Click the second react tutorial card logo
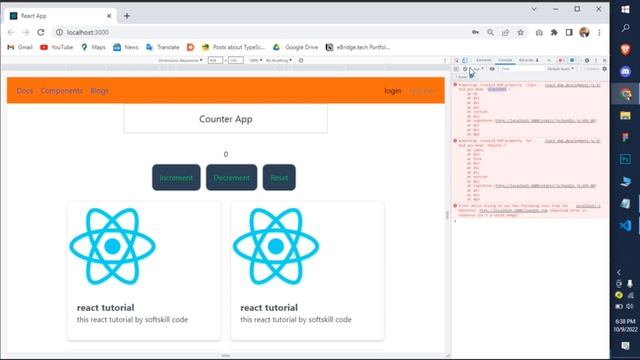Screen dimensions: 640x360 point(276,246)
